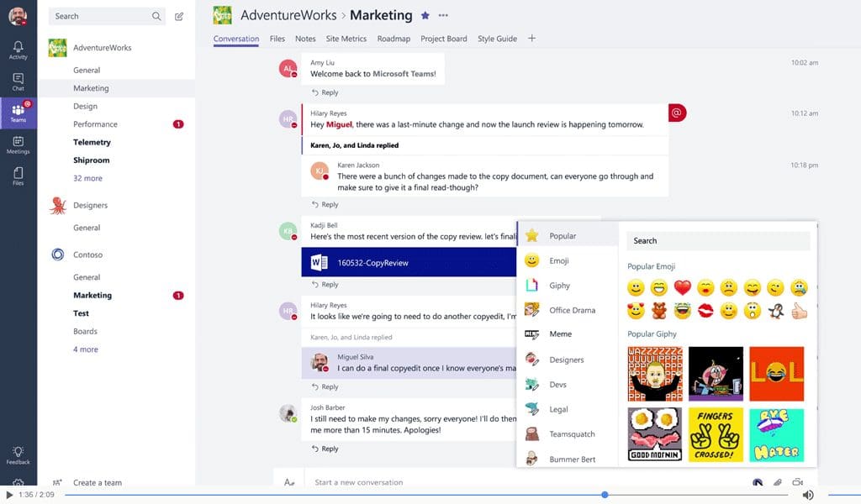The image size is (861, 504).
Task: Click the red @ mention icon
Action: [x=677, y=113]
